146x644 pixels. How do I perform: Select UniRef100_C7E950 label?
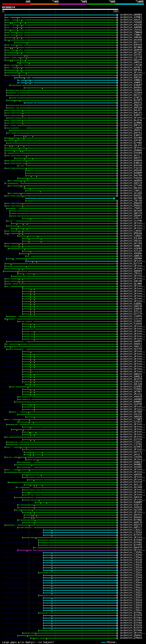tap(131, 552)
